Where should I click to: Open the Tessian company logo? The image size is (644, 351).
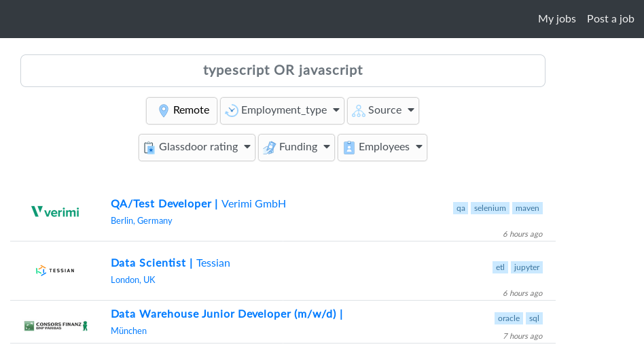(55, 271)
